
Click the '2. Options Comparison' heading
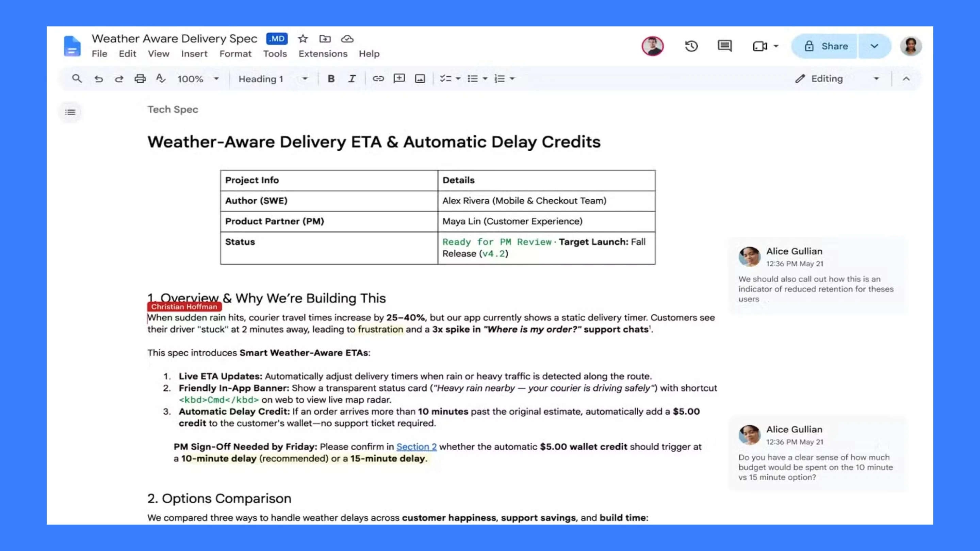point(219,499)
